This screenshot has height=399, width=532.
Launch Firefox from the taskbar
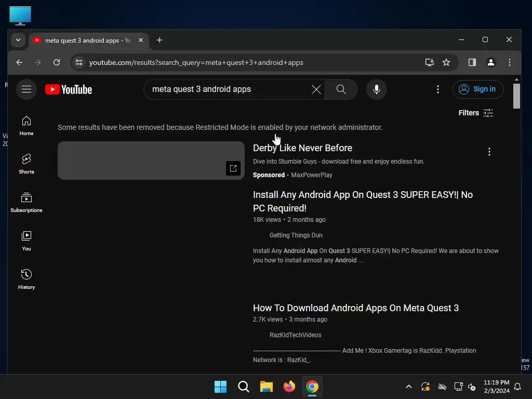point(289,387)
